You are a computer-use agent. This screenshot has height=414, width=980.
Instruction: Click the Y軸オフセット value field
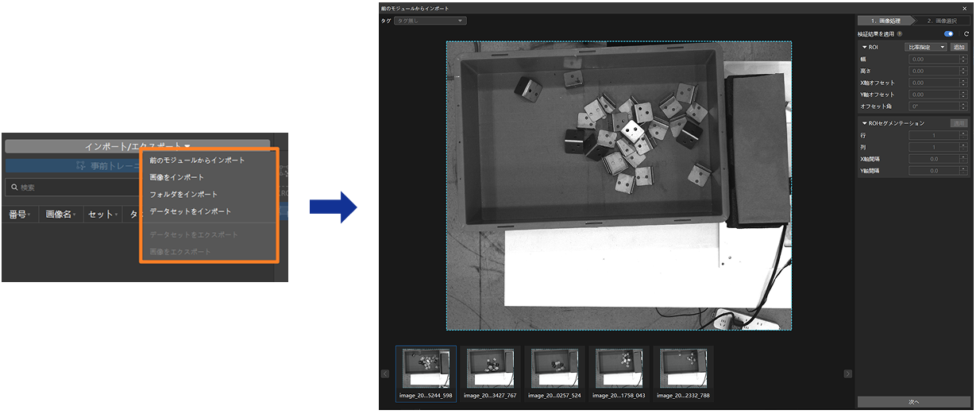[x=934, y=95]
